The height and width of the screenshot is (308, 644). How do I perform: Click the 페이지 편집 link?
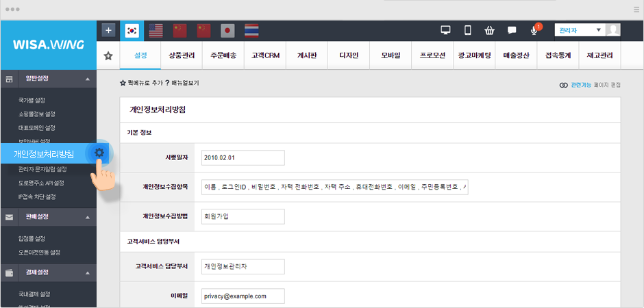click(607, 85)
